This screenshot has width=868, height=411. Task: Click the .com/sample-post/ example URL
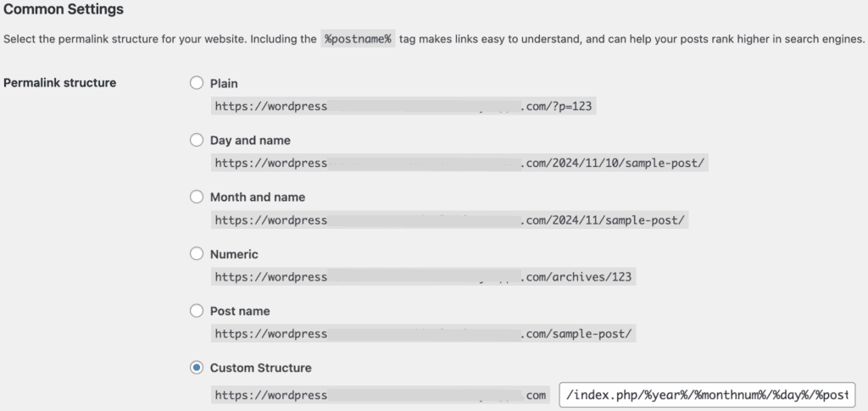tap(423, 334)
